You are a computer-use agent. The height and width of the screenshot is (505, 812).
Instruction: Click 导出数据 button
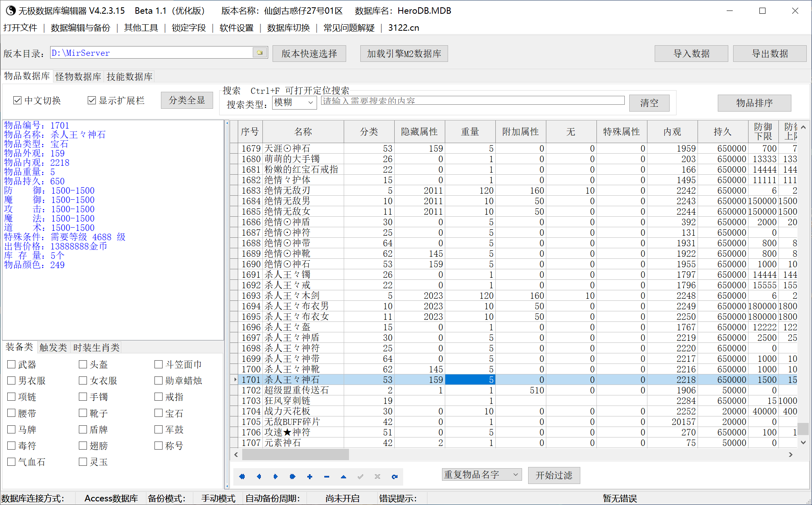(x=770, y=53)
